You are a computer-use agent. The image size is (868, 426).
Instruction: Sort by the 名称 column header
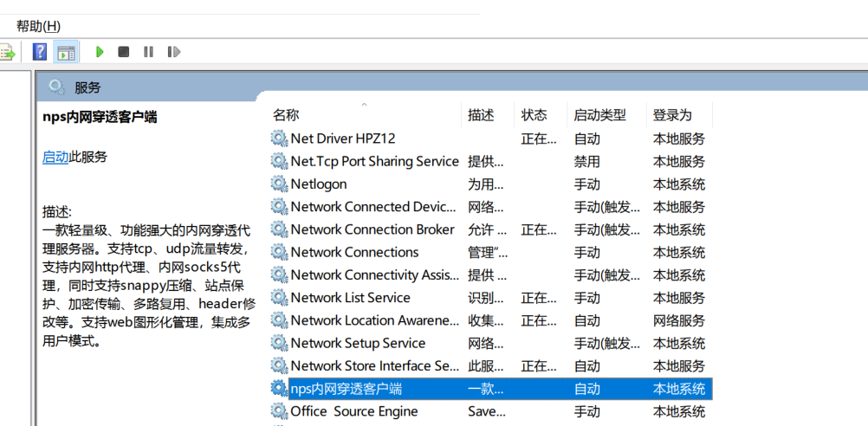pyautogui.click(x=286, y=115)
